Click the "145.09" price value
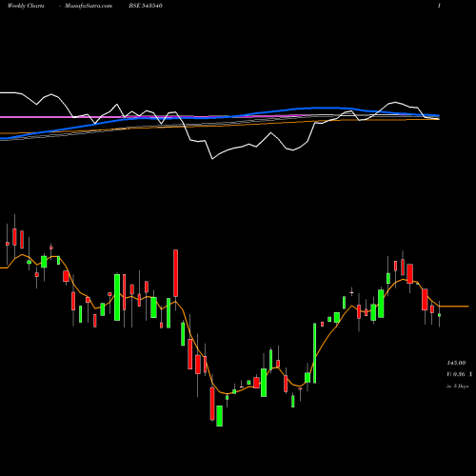The width and height of the screenshot is (476, 476). 456,363
